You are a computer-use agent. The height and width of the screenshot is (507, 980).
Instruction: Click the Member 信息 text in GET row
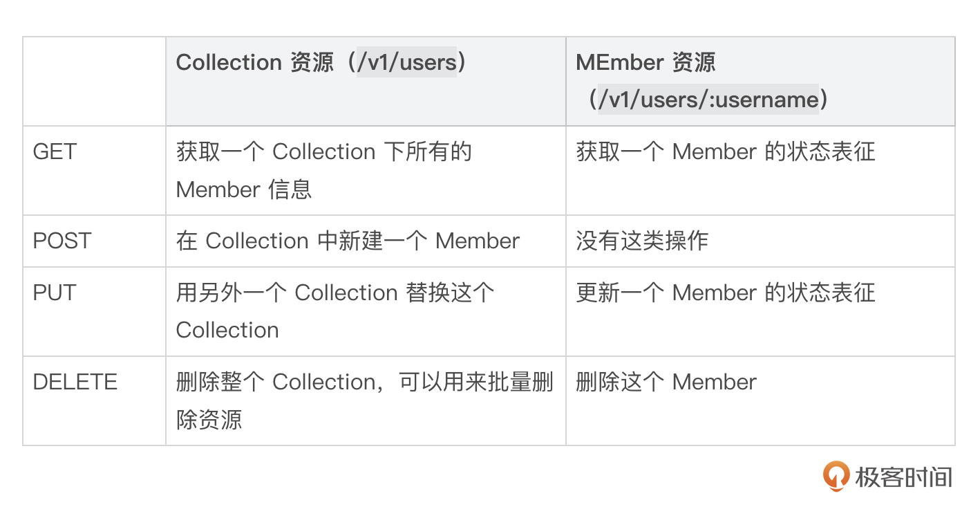(x=244, y=190)
